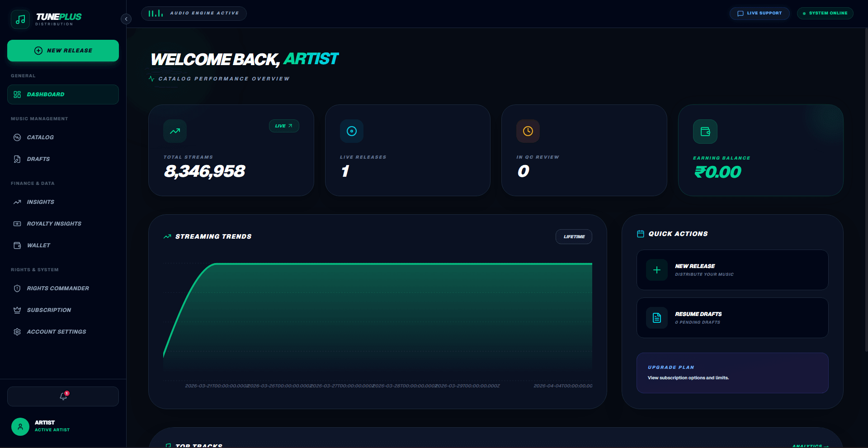The image size is (868, 448).
Task: Go to Royalty Insights page
Action: coord(54,224)
